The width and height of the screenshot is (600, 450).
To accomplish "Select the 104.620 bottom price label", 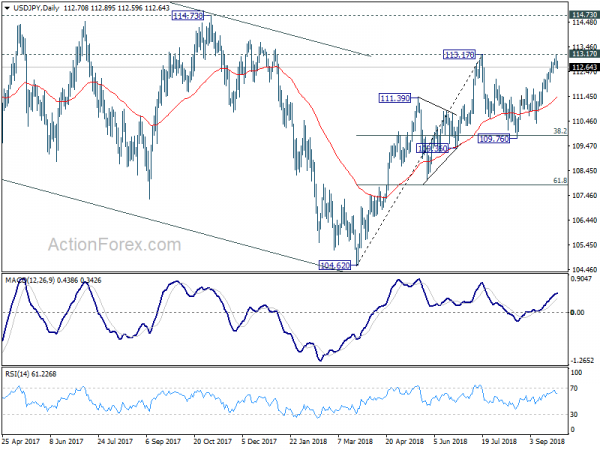I will tap(334, 265).
